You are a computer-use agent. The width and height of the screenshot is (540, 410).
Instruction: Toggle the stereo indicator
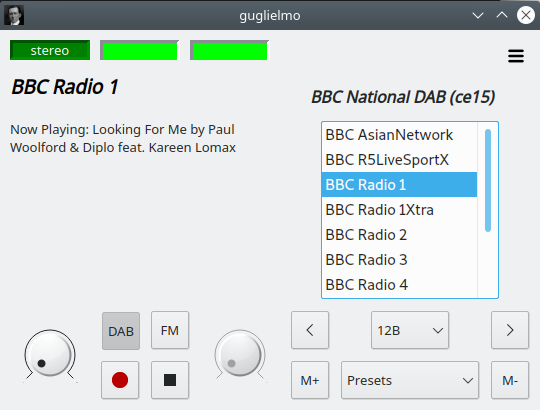pyautogui.click(x=50, y=50)
